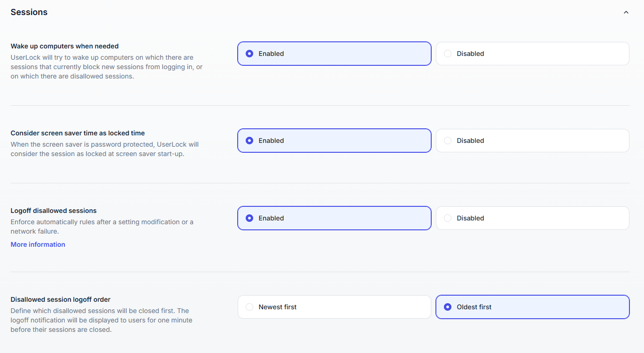Select Newest first logoff order
This screenshot has height=353, width=644.
334,307
